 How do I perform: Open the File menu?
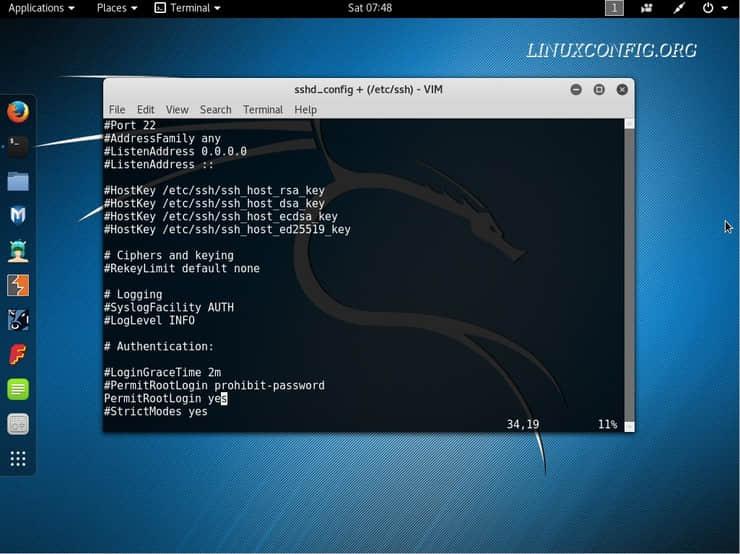pos(117,110)
